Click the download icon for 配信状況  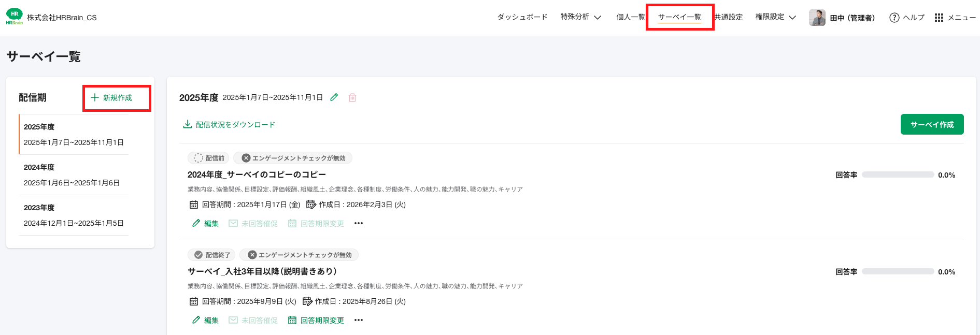[188, 124]
